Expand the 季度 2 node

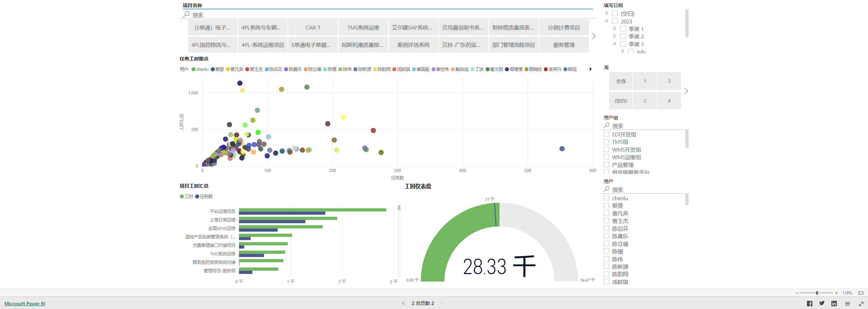(615, 36)
